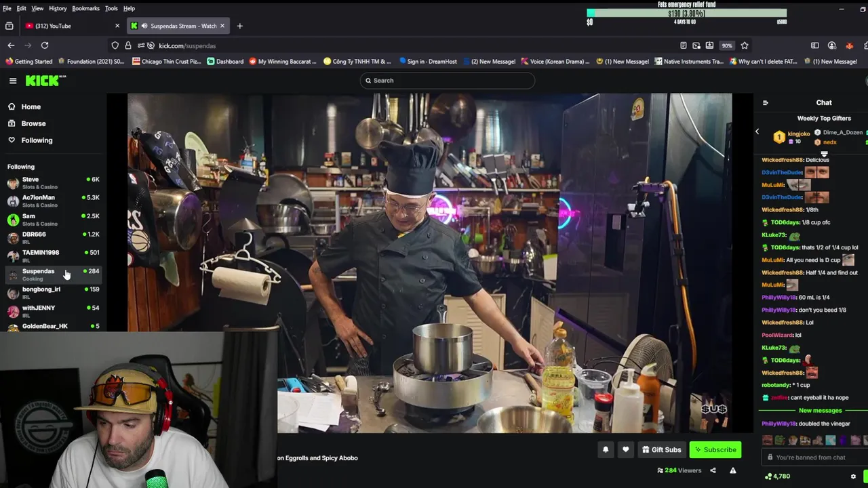Screen dimensions: 868x488
Task: Open the Tools menu
Action: point(111,8)
